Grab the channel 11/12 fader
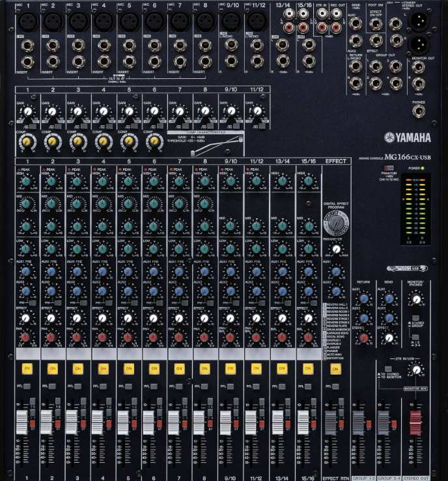 click(251, 422)
